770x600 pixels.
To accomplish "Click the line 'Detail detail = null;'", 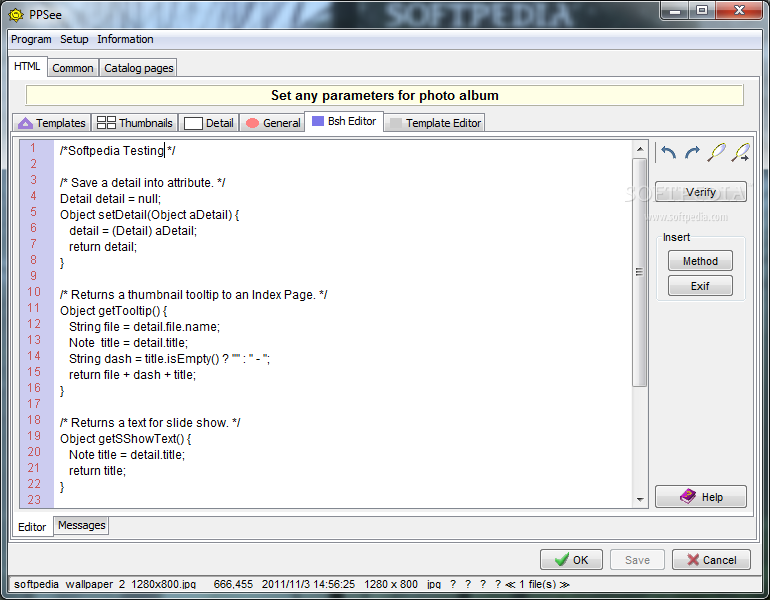I will pos(110,199).
